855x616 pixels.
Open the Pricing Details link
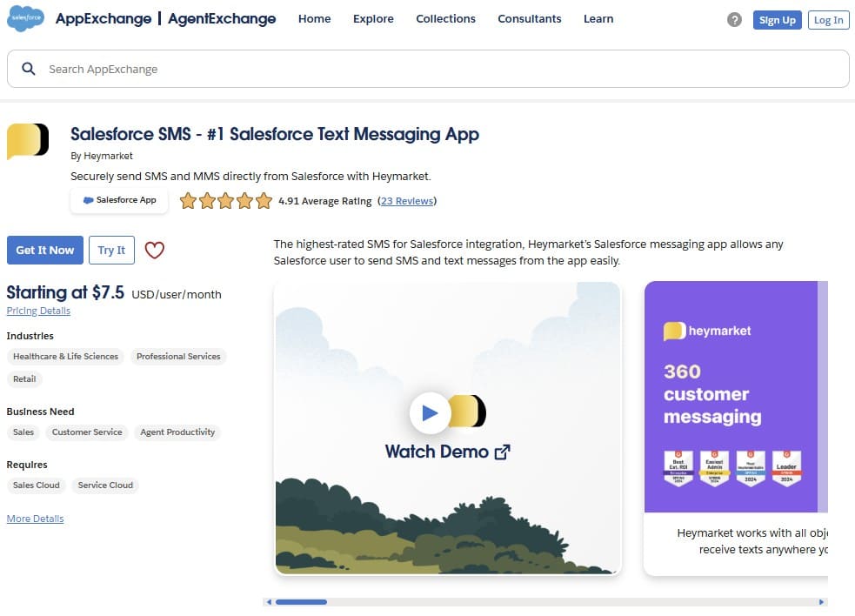38,311
